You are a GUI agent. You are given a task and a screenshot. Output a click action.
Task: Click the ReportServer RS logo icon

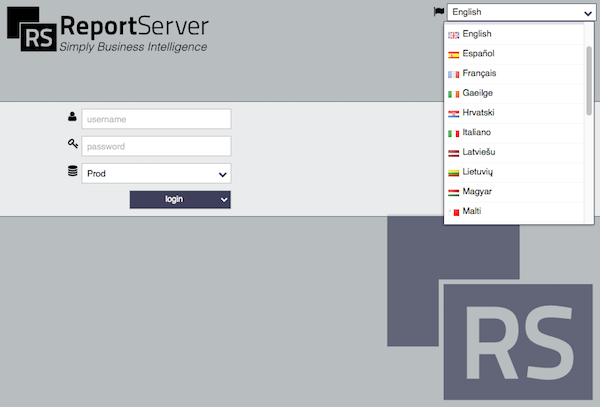coord(32,29)
